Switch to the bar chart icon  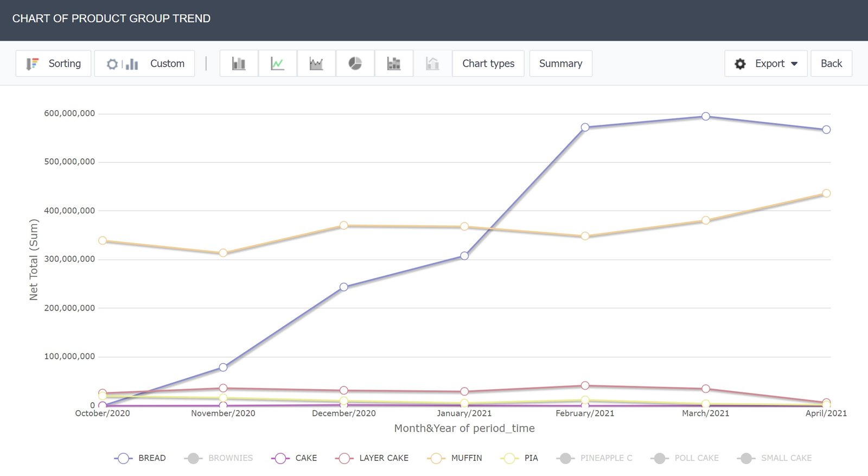239,64
